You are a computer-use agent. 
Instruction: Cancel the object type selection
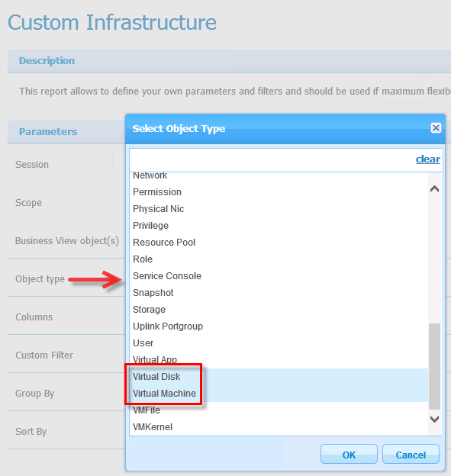pyautogui.click(x=411, y=455)
